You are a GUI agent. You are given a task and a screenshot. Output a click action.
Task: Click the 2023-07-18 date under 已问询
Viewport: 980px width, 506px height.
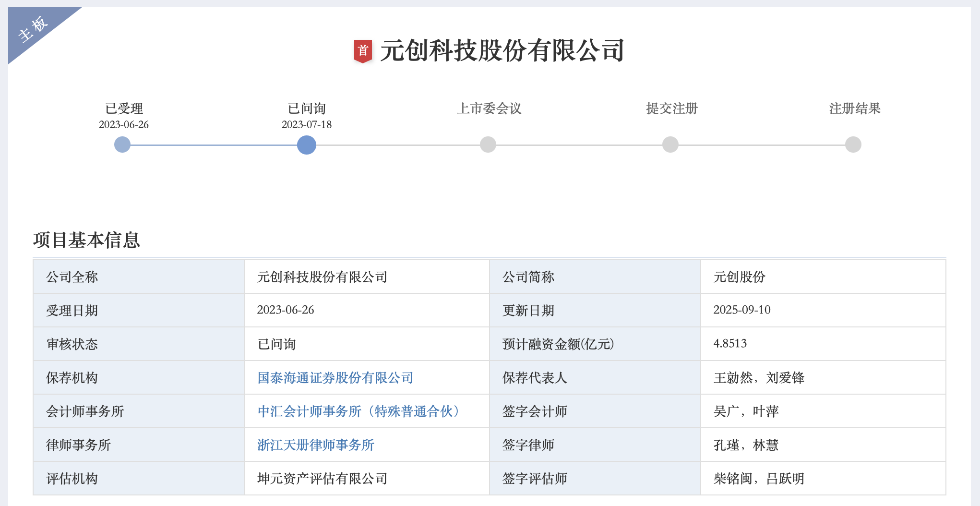(307, 125)
